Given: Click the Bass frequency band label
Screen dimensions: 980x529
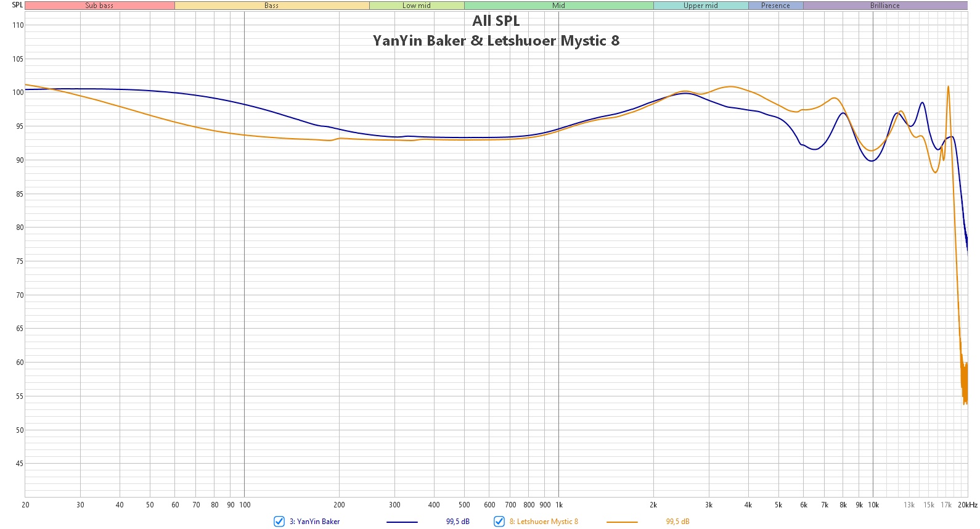Looking at the screenshot, I should coord(272,6).
